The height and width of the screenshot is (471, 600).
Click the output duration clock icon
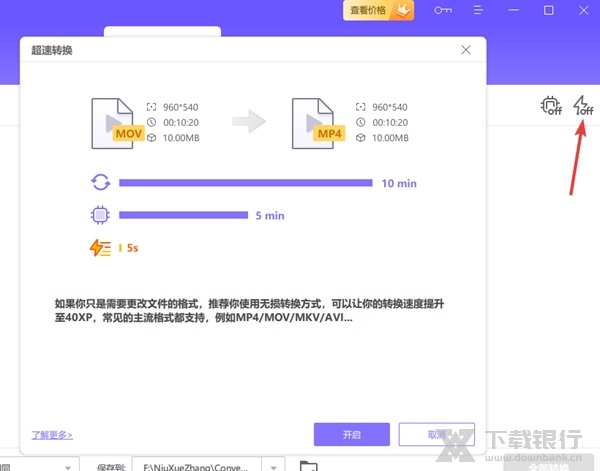click(x=360, y=122)
